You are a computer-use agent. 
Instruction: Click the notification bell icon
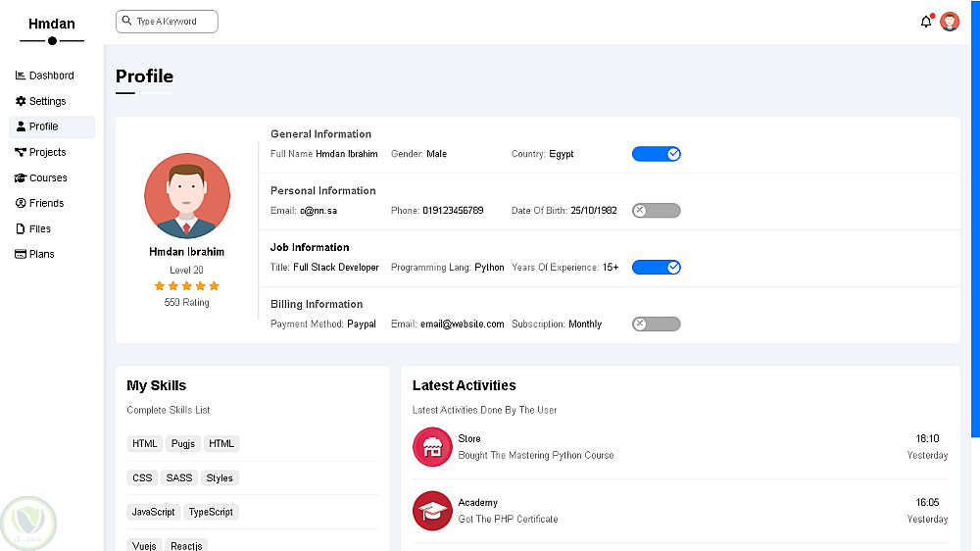pyautogui.click(x=926, y=22)
